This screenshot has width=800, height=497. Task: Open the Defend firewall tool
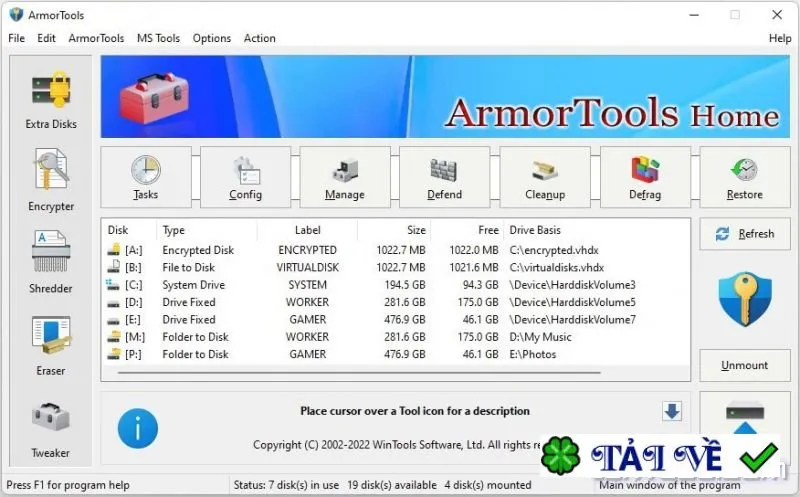(445, 177)
